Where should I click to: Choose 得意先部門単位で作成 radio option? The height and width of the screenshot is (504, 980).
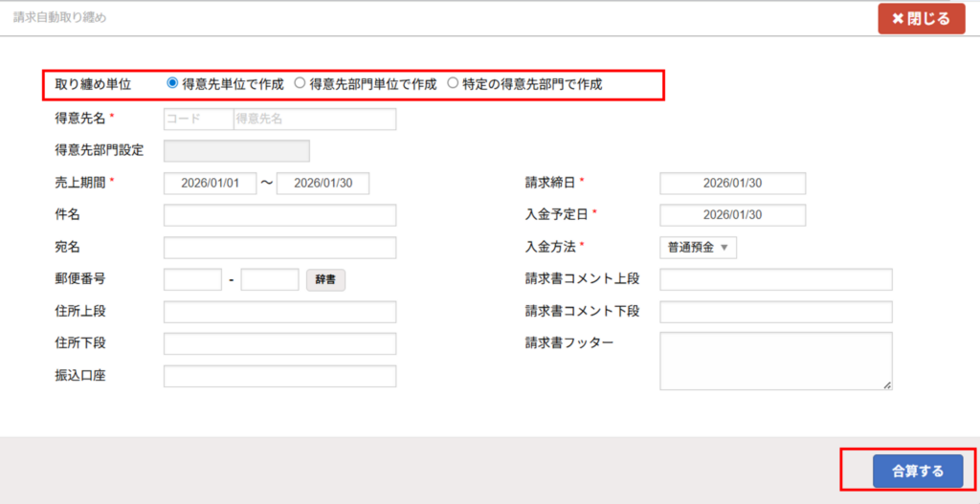click(300, 83)
